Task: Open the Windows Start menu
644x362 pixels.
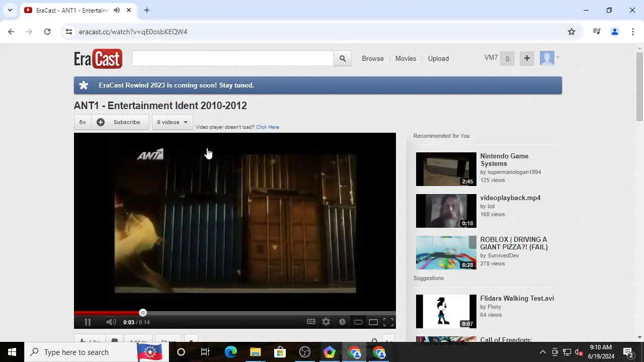Action: tap(12, 352)
